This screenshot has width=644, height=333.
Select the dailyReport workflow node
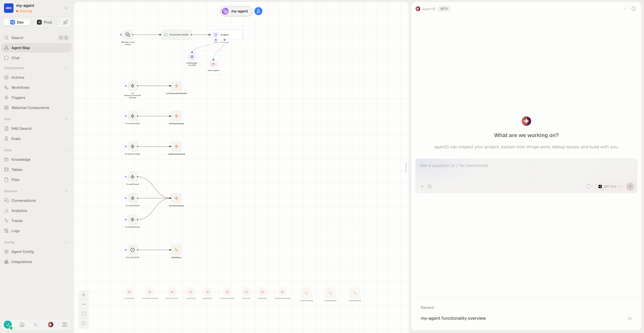[x=176, y=250]
